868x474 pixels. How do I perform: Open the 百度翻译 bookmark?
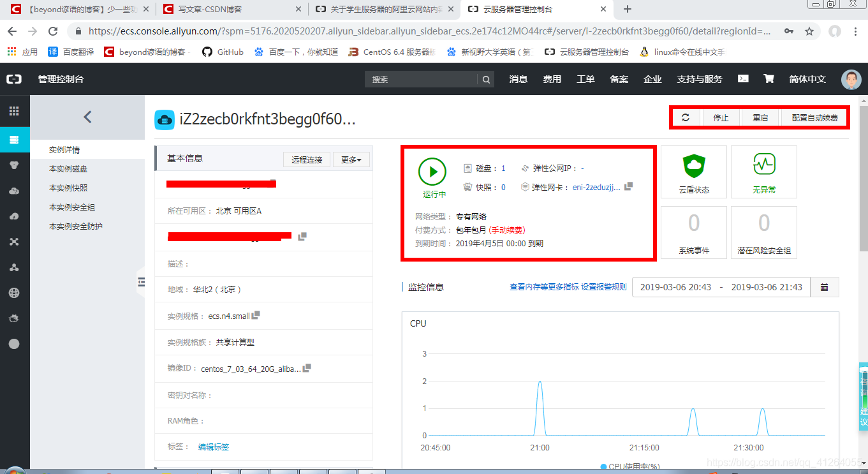tap(71, 52)
